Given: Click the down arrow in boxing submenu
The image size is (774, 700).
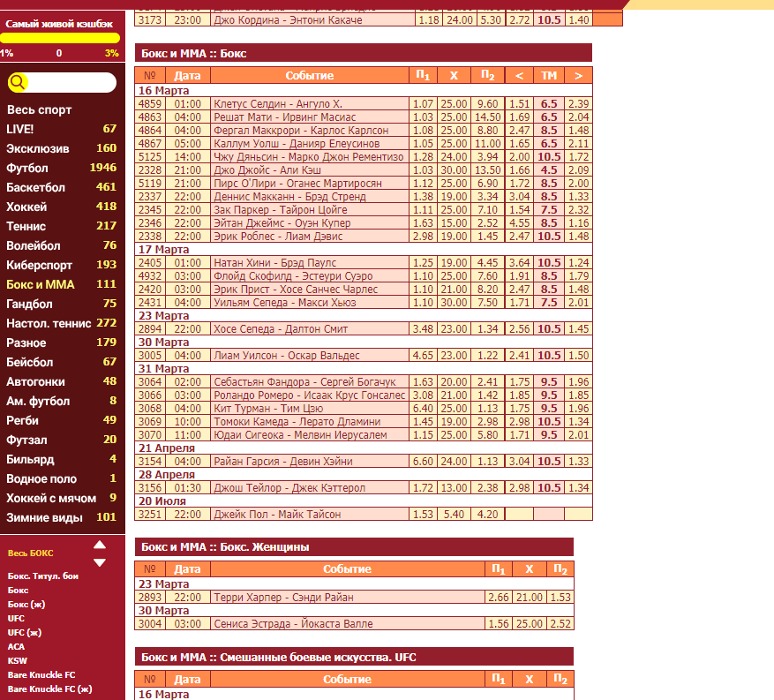Looking at the screenshot, I should tap(100, 563).
